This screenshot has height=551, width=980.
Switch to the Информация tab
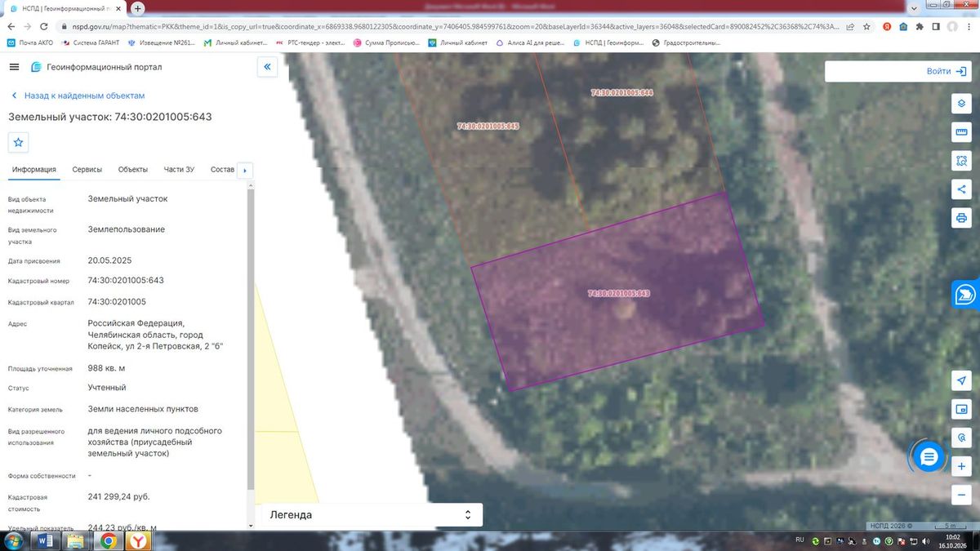pos(33,170)
